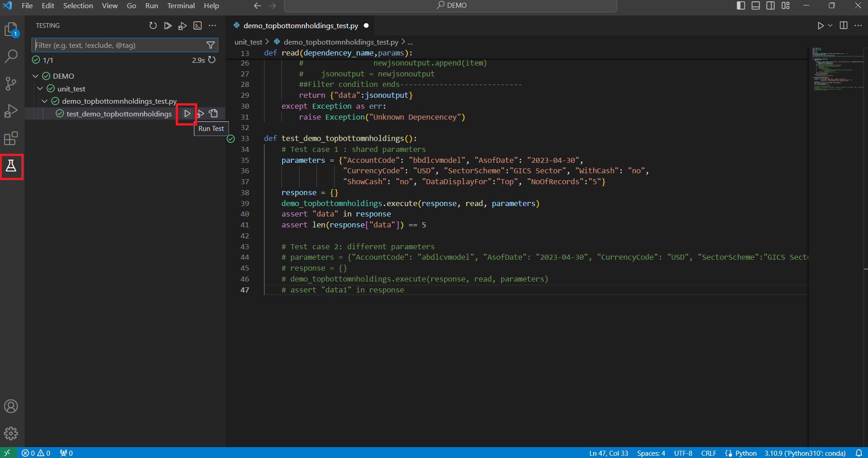Image resolution: width=868 pixels, height=458 pixels.
Task: Go back in navigation history
Action: pos(258,5)
